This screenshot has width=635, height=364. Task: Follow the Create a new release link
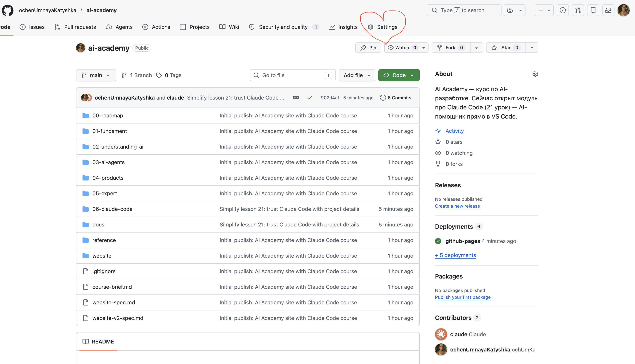click(x=457, y=206)
